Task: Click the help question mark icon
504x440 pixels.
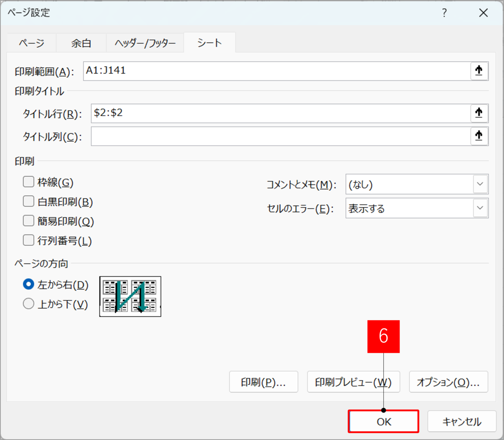Action: click(444, 13)
